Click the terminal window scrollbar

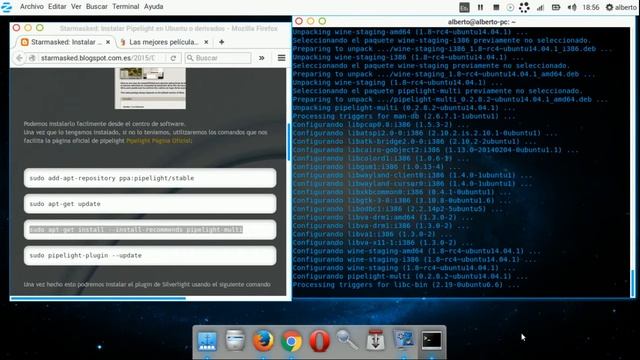pyautogui.click(x=633, y=283)
